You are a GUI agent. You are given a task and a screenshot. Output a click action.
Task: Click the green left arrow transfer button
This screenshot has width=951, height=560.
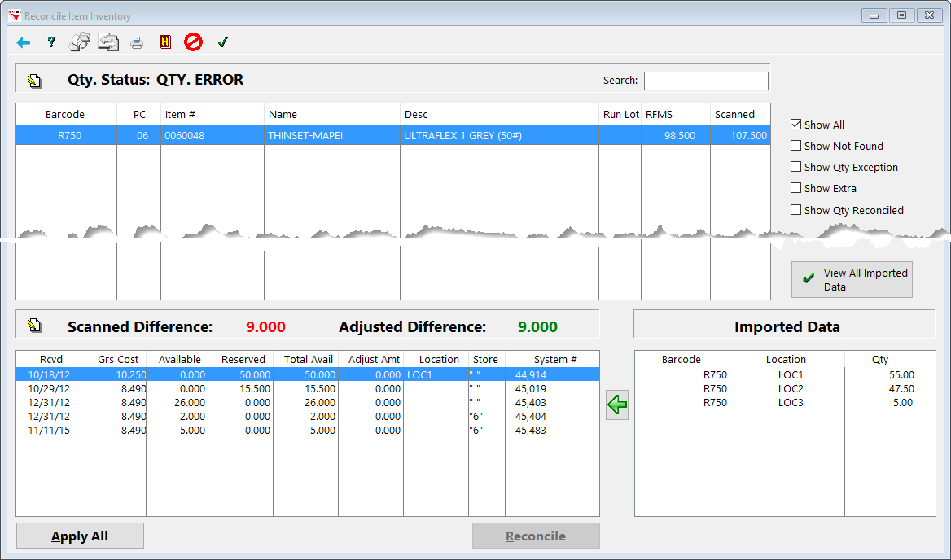(x=617, y=405)
